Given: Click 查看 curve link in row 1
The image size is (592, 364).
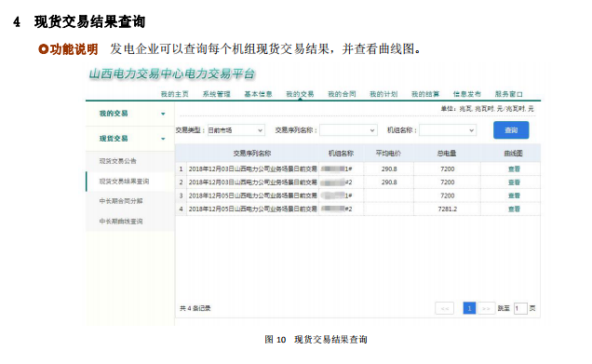Looking at the screenshot, I should [x=514, y=169].
